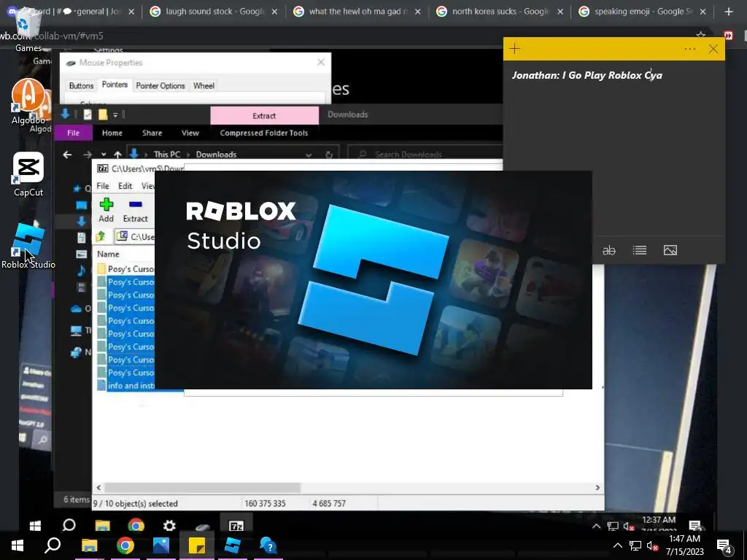Open the 7-Zip Edit menu
Image resolution: width=747 pixels, height=560 pixels.
(125, 186)
